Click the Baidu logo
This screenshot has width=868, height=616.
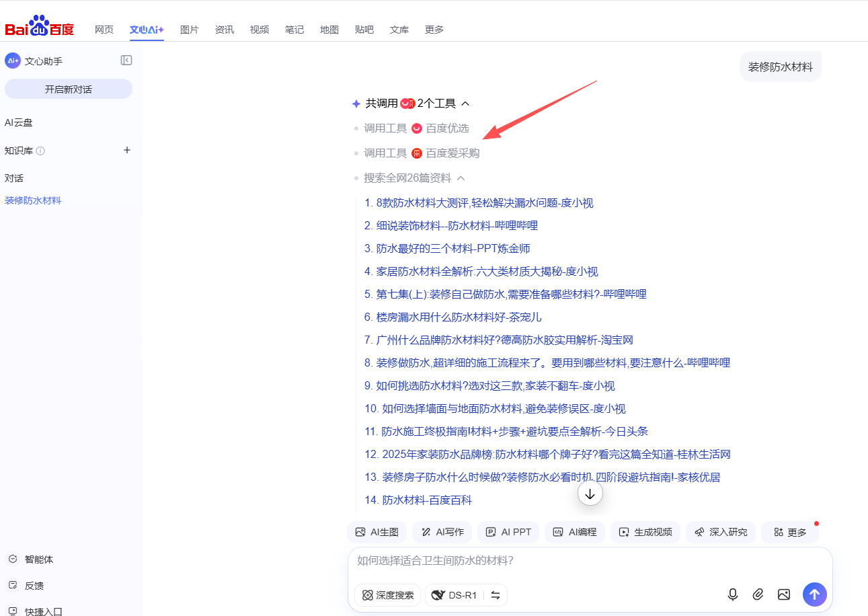[39, 27]
